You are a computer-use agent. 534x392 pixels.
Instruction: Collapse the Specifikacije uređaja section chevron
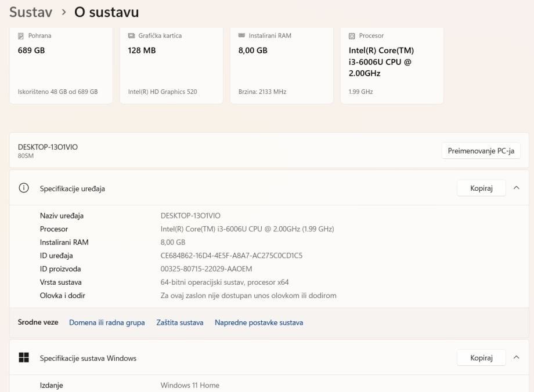[517, 188]
